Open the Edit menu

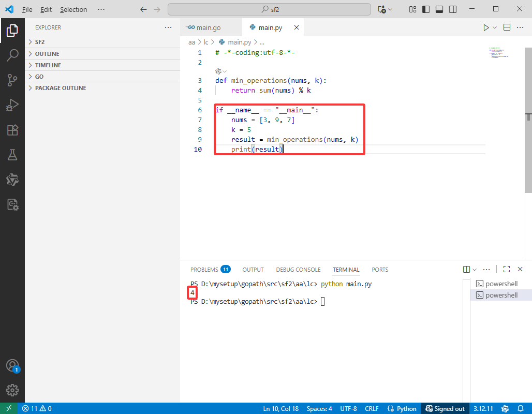pos(46,9)
